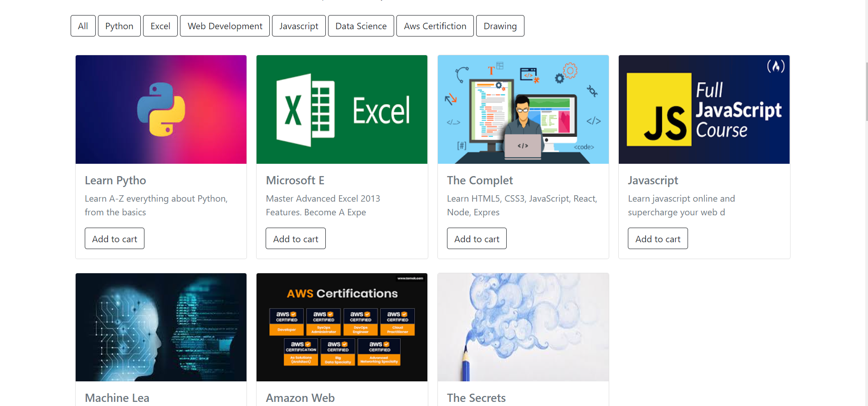
Task: Open the Python logo course image
Action: (x=161, y=109)
